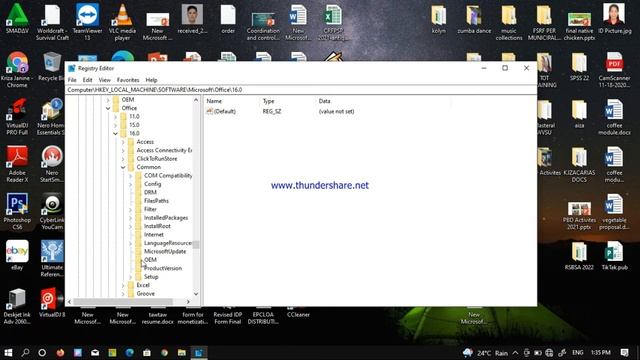The image size is (640, 360).
Task: Collapse the 16.0 key
Action: (x=116, y=133)
